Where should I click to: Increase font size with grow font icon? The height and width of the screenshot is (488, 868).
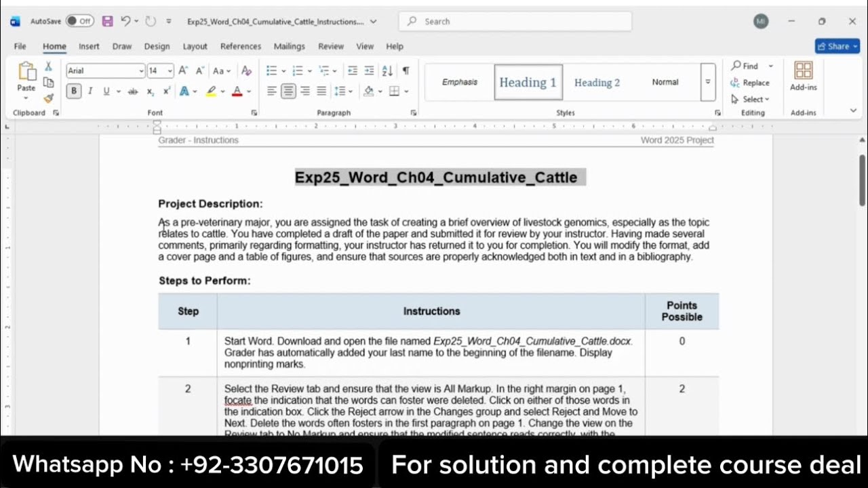[183, 70]
